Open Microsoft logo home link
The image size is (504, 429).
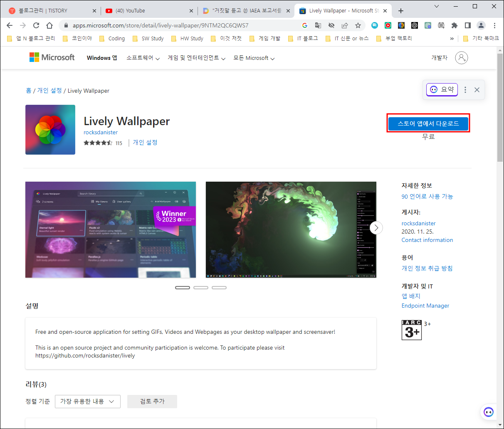[x=52, y=57]
